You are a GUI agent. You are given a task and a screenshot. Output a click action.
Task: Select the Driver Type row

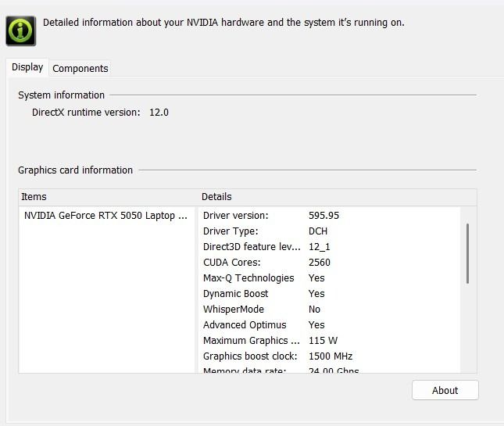point(330,231)
